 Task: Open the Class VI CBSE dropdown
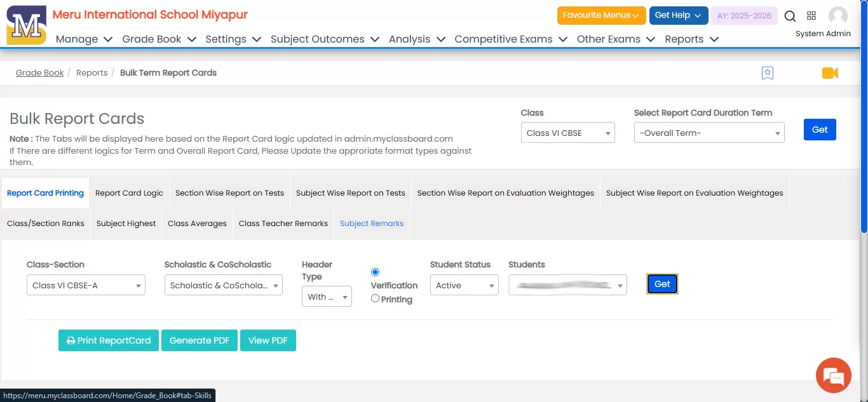click(x=567, y=133)
